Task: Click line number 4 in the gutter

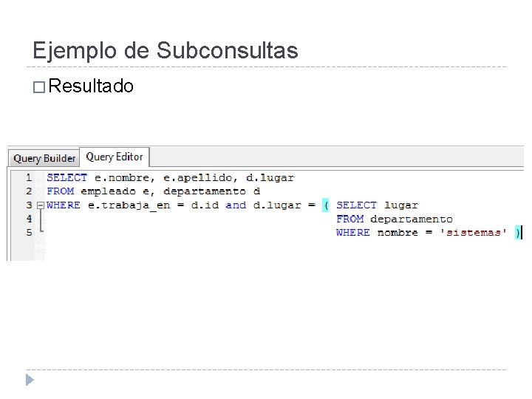Action: pyautogui.click(x=29, y=219)
